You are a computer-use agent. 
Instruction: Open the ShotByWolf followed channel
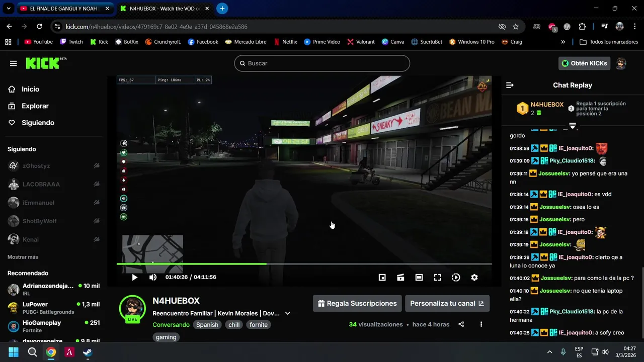[54, 221]
